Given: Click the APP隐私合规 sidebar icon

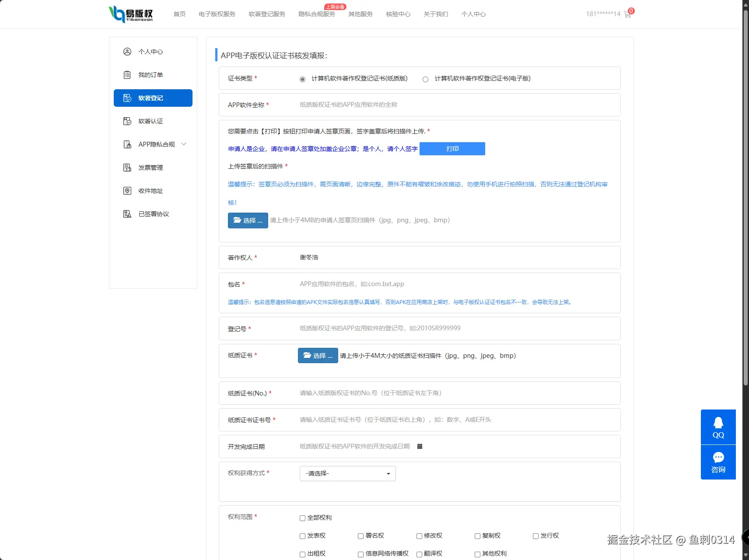Looking at the screenshot, I should (127, 144).
